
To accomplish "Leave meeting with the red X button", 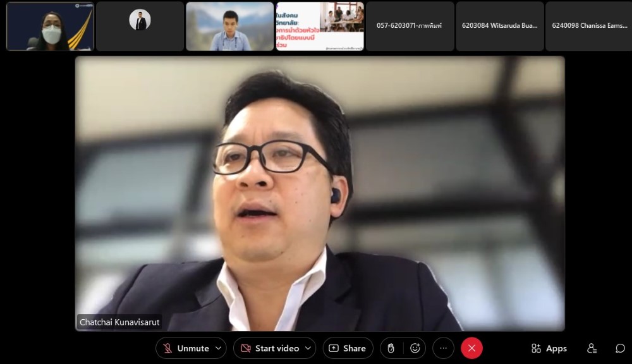I will (471, 348).
